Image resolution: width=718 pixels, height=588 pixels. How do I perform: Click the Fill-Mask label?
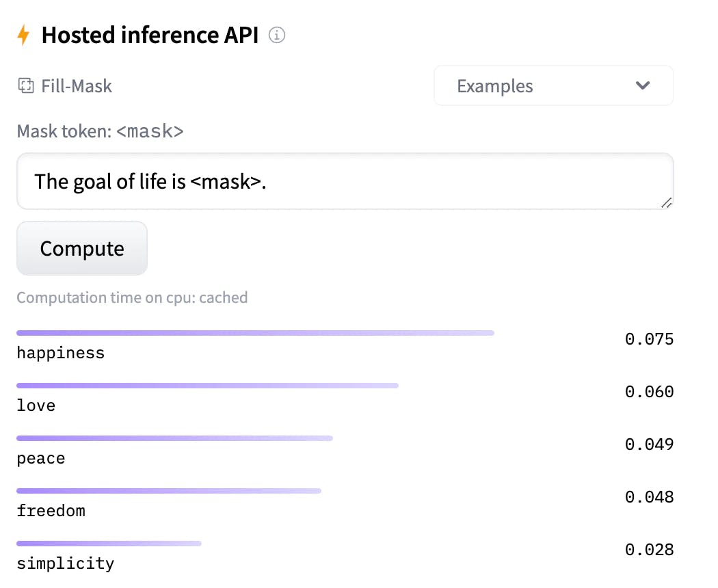point(76,86)
